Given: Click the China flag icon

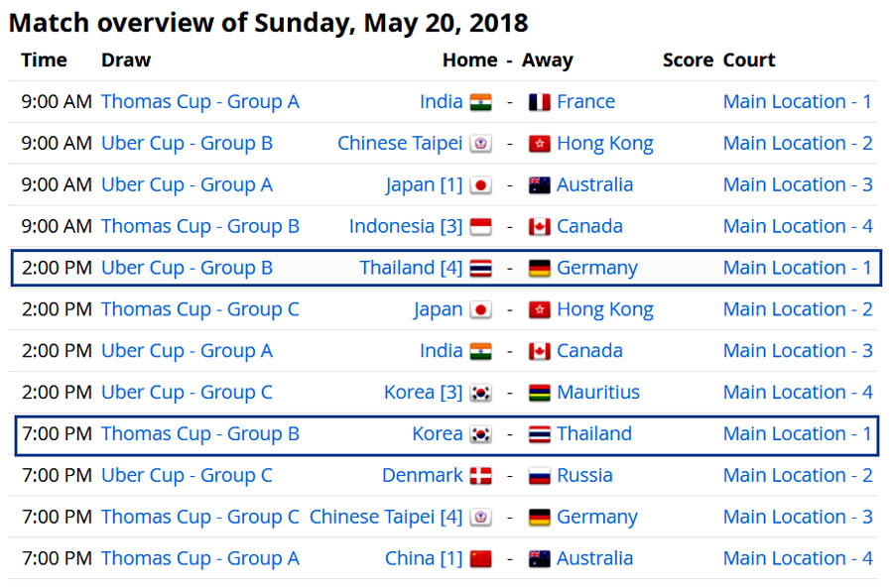Looking at the screenshot, I should [x=480, y=559].
